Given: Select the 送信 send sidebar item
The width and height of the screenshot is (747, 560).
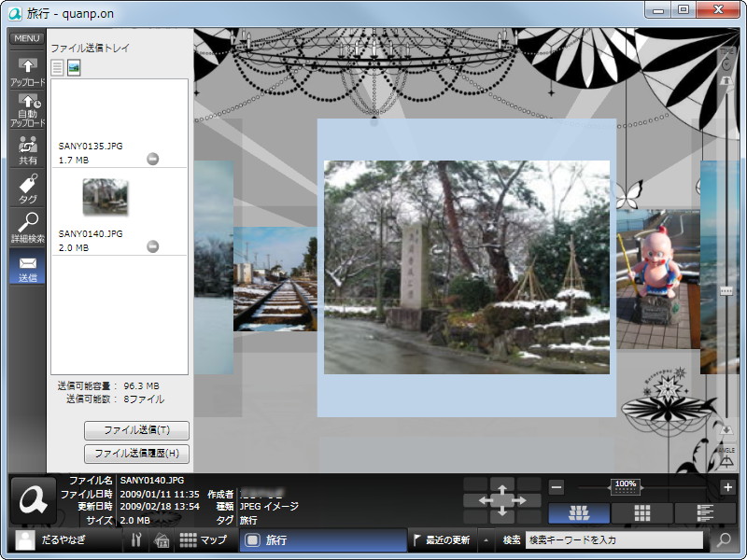Looking at the screenshot, I should (28, 267).
